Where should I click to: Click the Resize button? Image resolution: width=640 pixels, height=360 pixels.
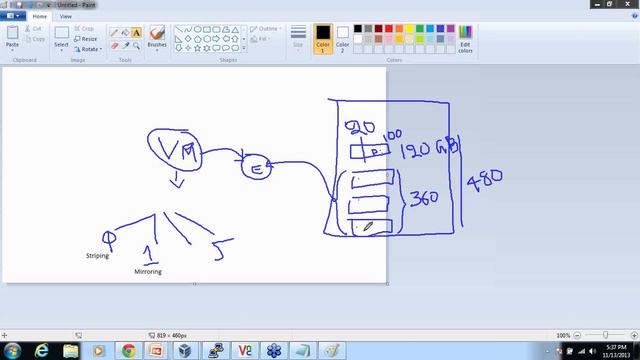pyautogui.click(x=86, y=39)
